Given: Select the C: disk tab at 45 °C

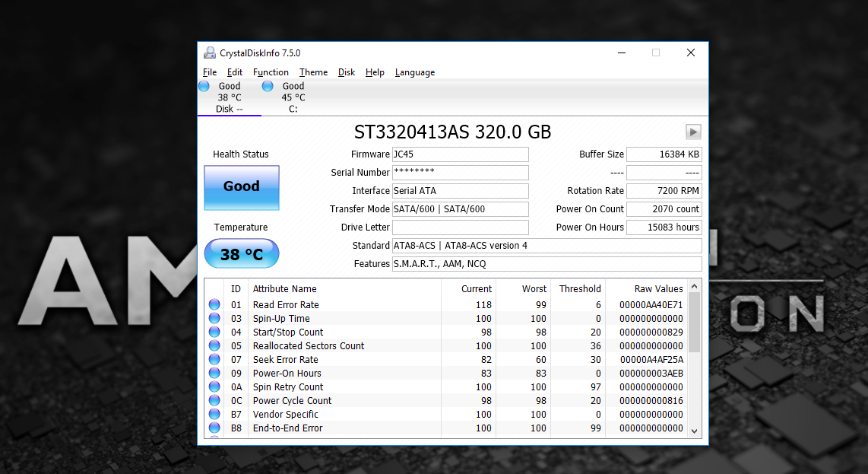Looking at the screenshot, I should (293, 97).
